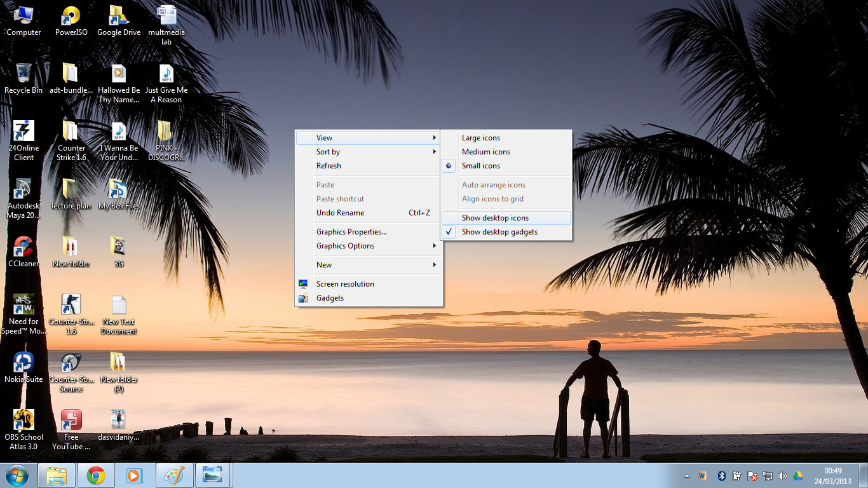Launch Google Chrome from taskbar
Screen dimensions: 868x488
pyautogui.click(x=96, y=475)
